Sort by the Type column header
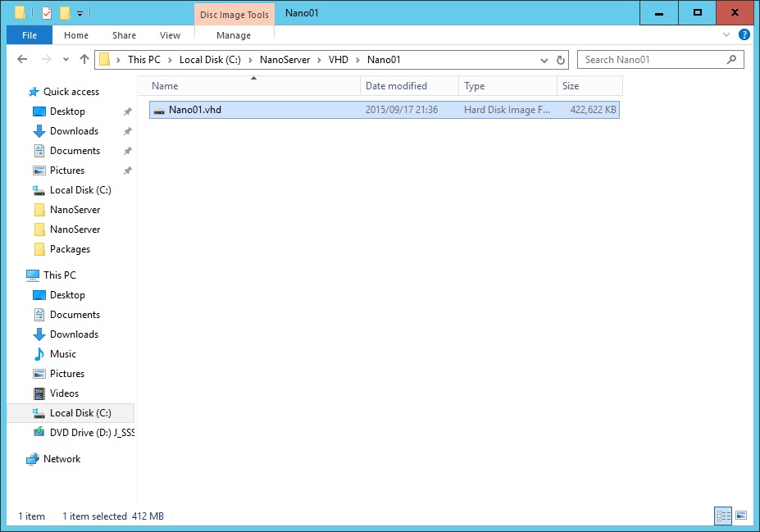The width and height of the screenshot is (760, 532). (507, 86)
